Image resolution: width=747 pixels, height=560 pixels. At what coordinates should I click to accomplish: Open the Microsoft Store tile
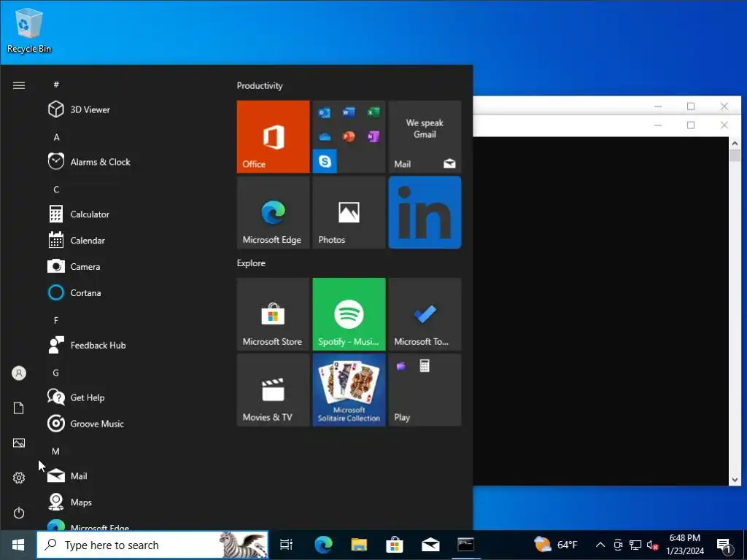coord(273,314)
